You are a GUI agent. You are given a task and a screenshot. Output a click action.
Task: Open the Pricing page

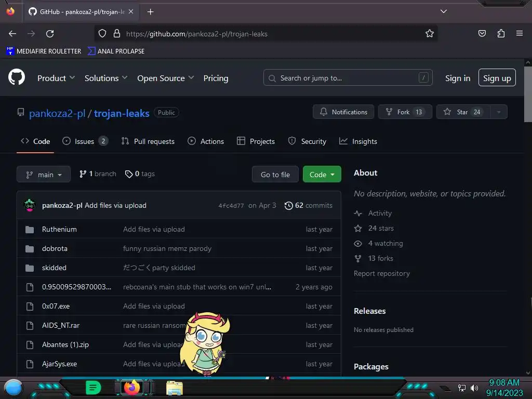(x=216, y=78)
